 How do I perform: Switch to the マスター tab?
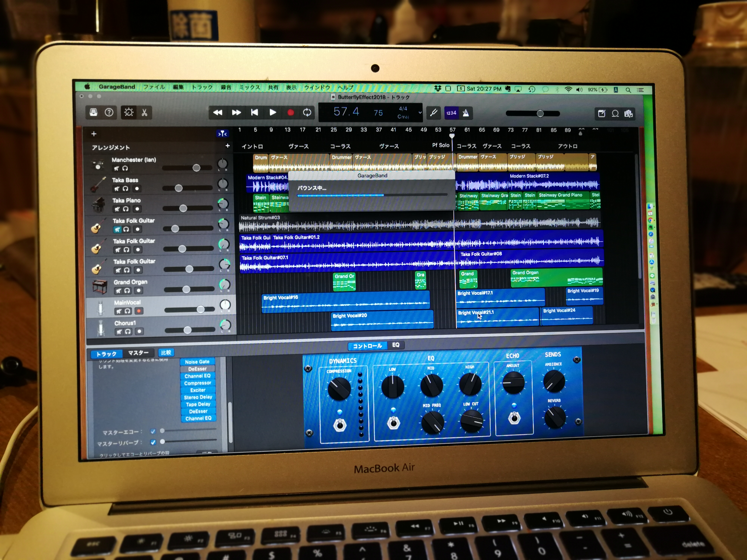138,353
